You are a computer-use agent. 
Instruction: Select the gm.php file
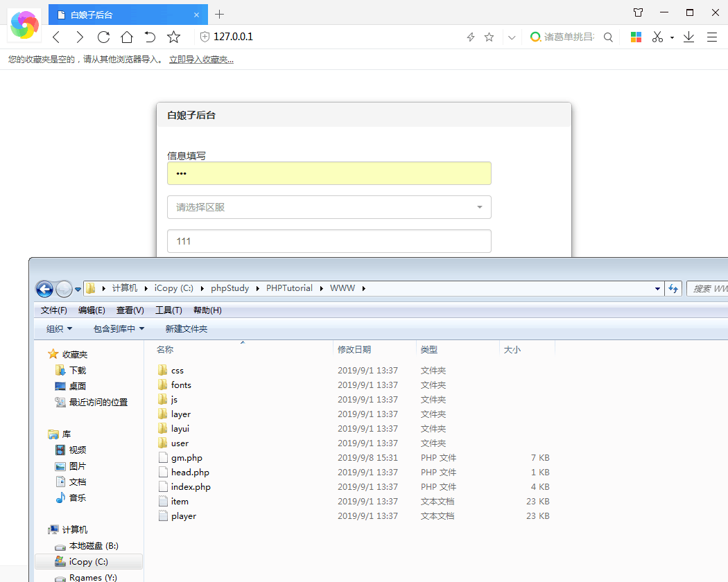click(187, 458)
